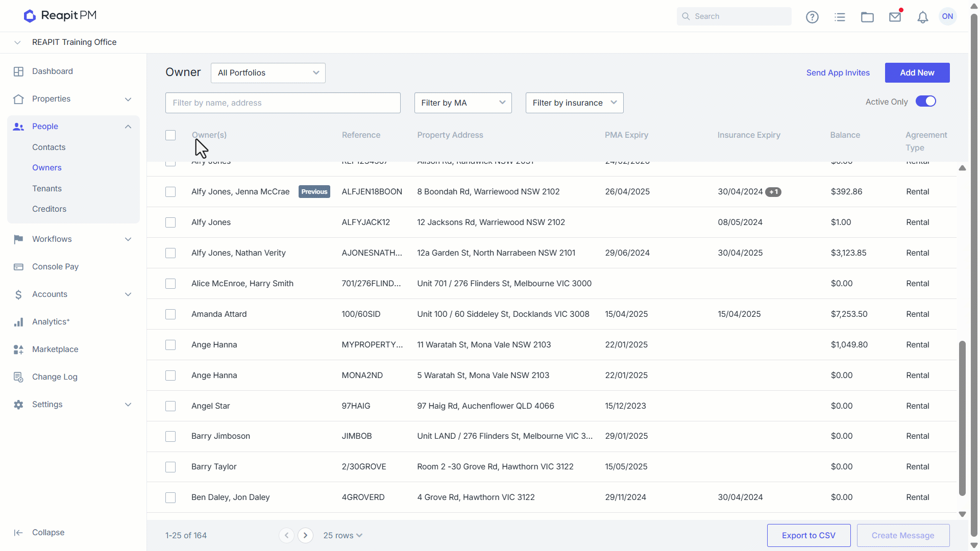Click the Change Log icon

coord(18,377)
